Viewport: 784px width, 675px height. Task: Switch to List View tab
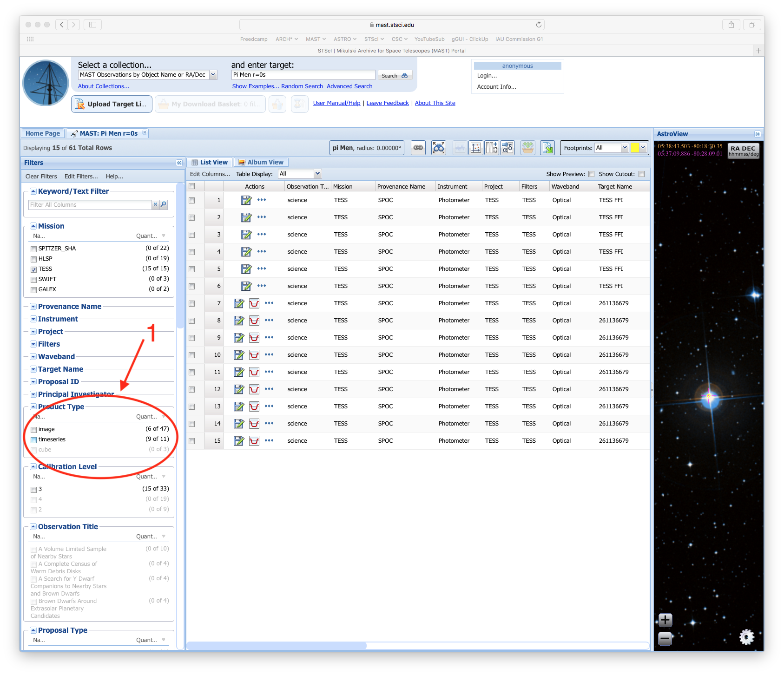[209, 162]
